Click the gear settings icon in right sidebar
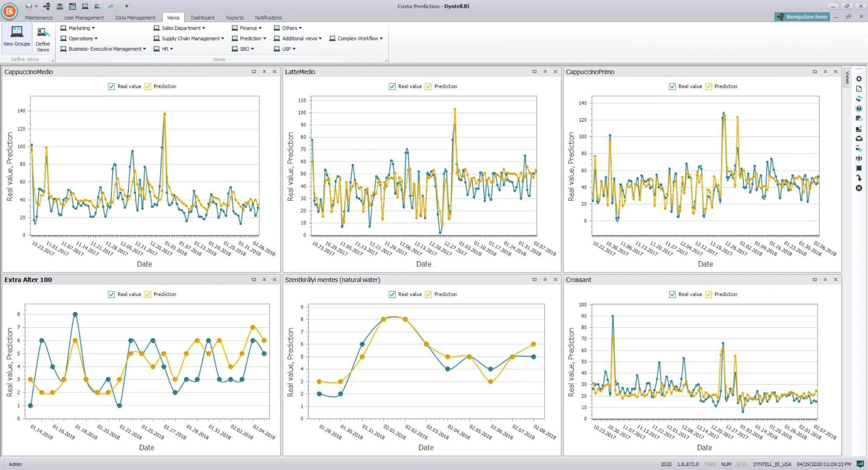 pyautogui.click(x=858, y=79)
